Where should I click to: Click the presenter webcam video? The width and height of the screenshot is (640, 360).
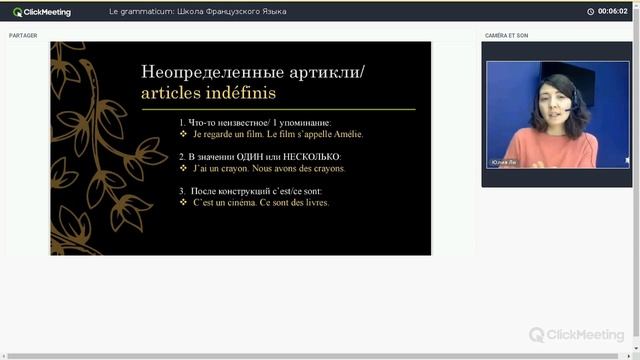coord(558,115)
